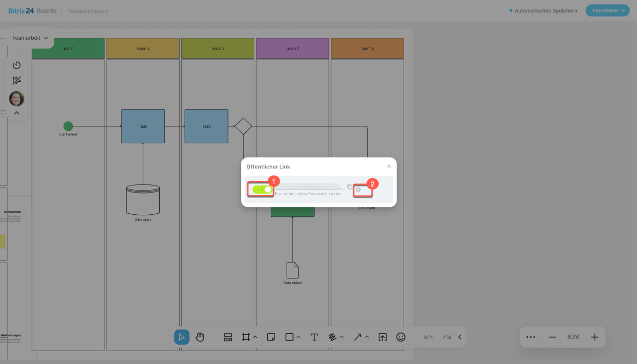The image size is (637, 364).
Task: Copy the public link
Action: click(x=349, y=187)
